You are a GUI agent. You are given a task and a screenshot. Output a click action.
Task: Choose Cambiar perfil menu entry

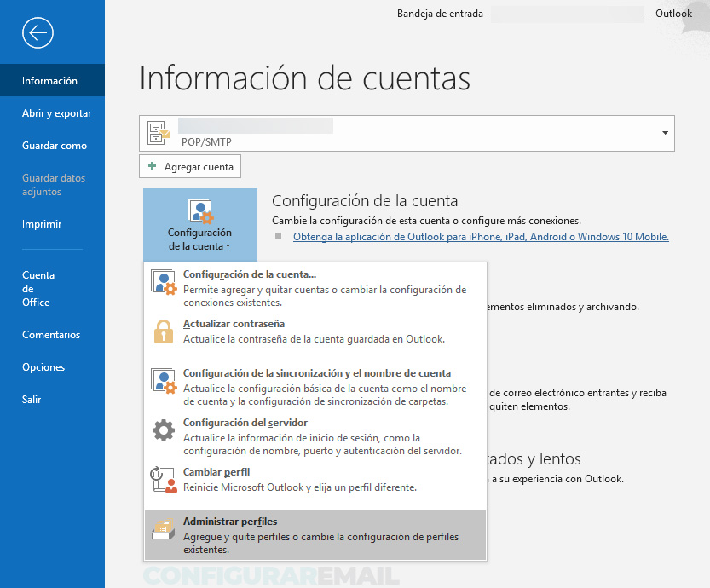coord(315,486)
